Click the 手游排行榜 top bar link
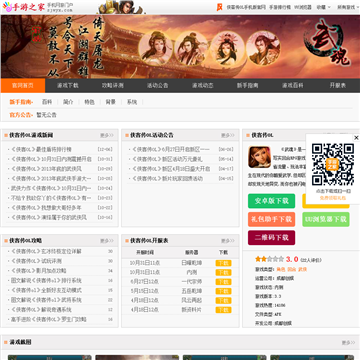This screenshot has height=360, width=360. click(x=280, y=7)
